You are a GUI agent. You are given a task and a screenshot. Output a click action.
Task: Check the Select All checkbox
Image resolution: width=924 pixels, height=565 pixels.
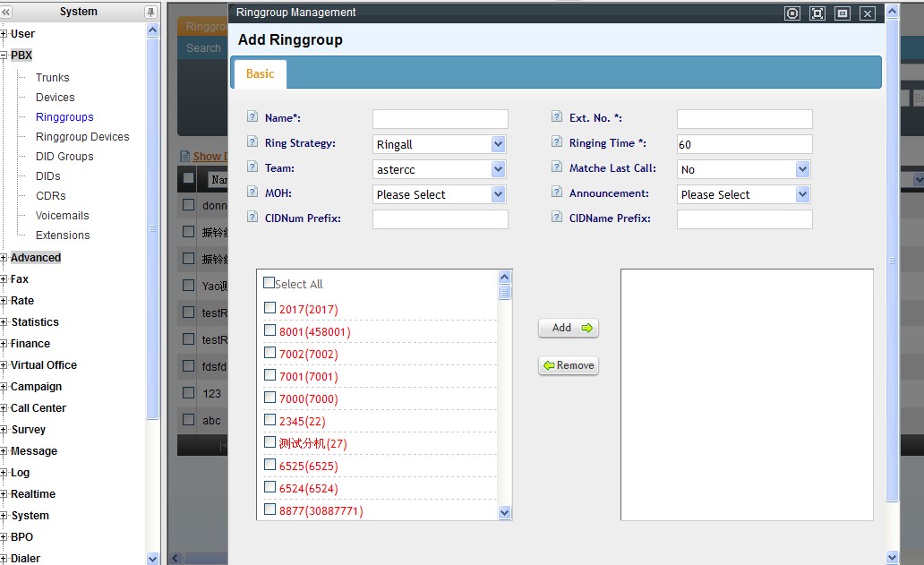[x=269, y=283]
